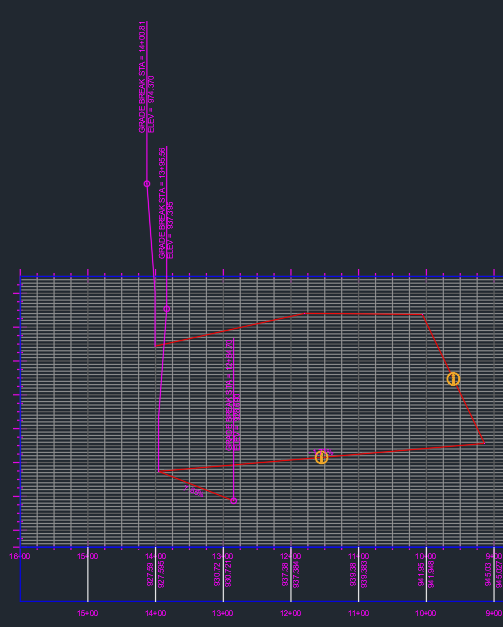
Task: Click the GRADE BREAK STA = 13+95.56 label
Action: coord(162,203)
